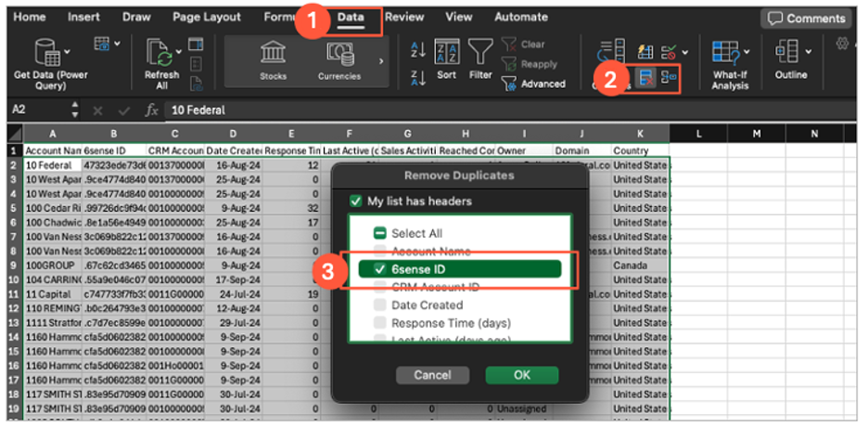Open the Data Validation dropdown arrow
Image resolution: width=868 pixels, height=427 pixels.
pos(685,53)
